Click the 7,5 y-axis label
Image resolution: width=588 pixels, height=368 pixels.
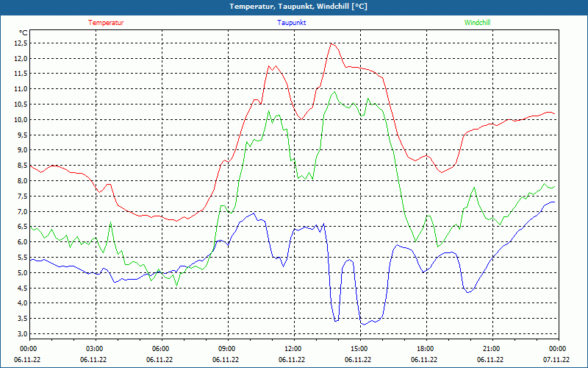coord(23,196)
